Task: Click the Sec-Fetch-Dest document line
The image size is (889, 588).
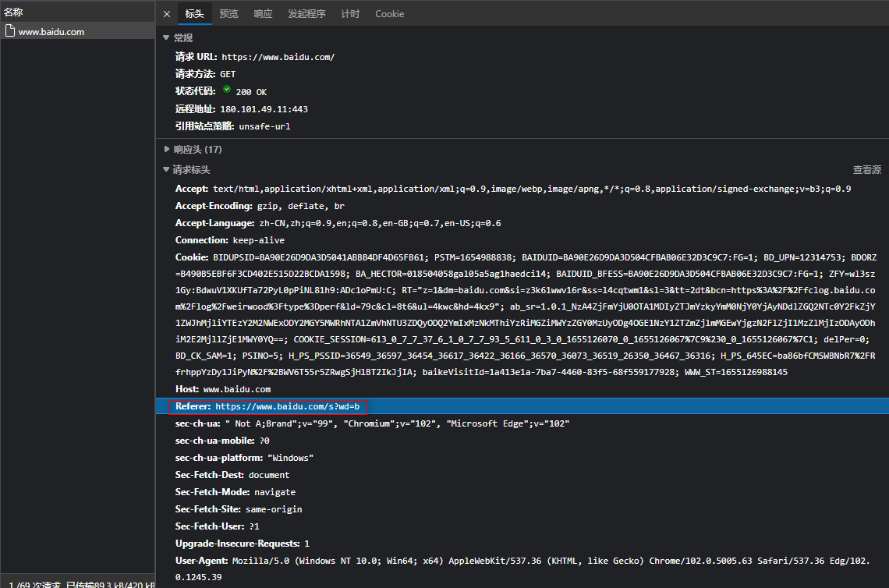Action: click(232, 475)
